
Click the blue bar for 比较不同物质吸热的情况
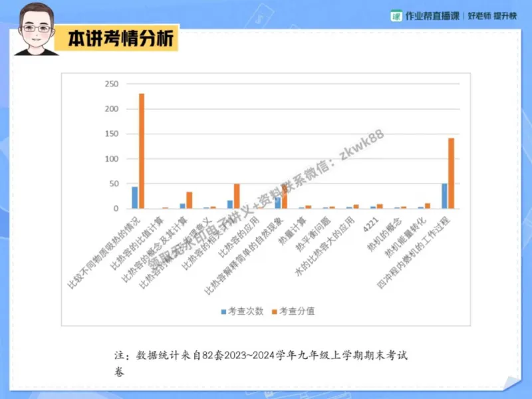[135, 198]
